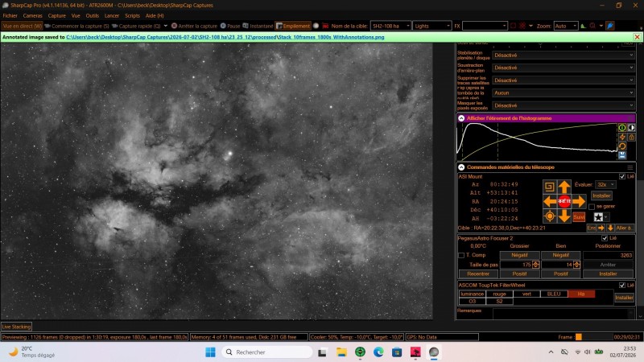The width and height of the screenshot is (644, 362).
Task: Click the spiral search icon in mount controls
Action: [x=550, y=187]
